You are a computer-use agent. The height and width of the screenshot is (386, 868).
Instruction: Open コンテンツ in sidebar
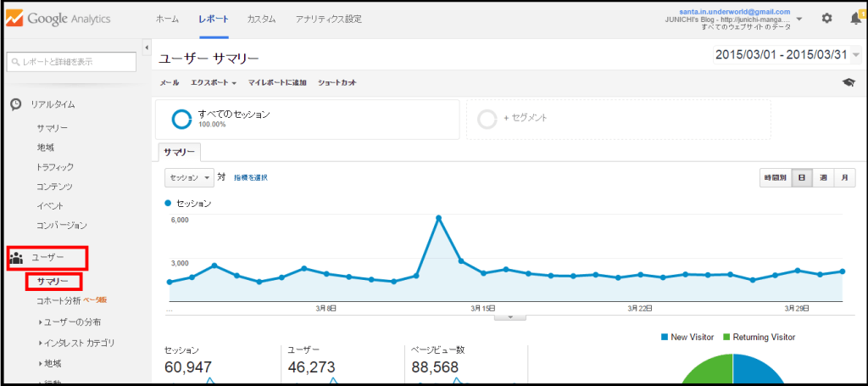coord(54,187)
